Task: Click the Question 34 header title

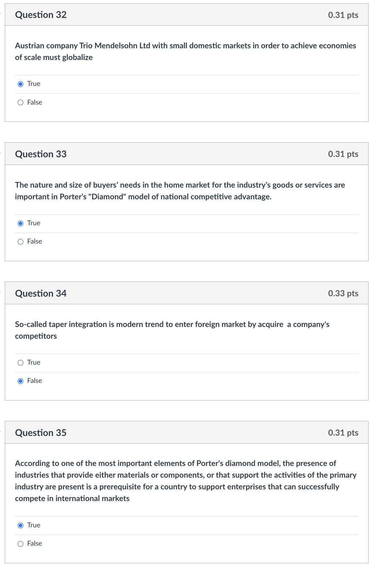Action: (x=41, y=293)
